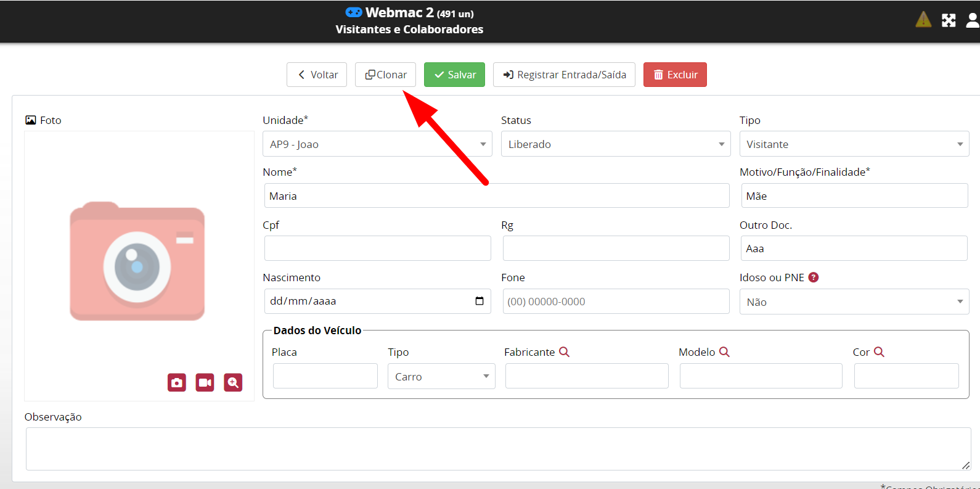Click into the Observação text area
This screenshot has width=980, height=489.
click(x=497, y=449)
